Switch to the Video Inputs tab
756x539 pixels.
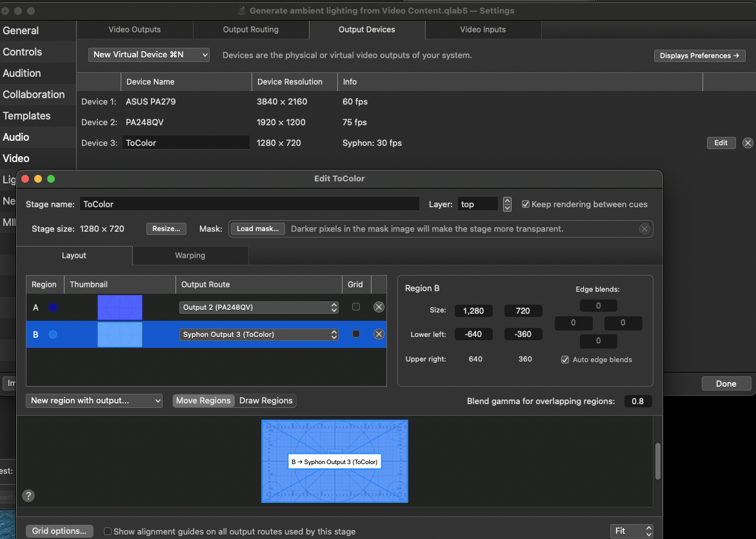[x=483, y=30]
